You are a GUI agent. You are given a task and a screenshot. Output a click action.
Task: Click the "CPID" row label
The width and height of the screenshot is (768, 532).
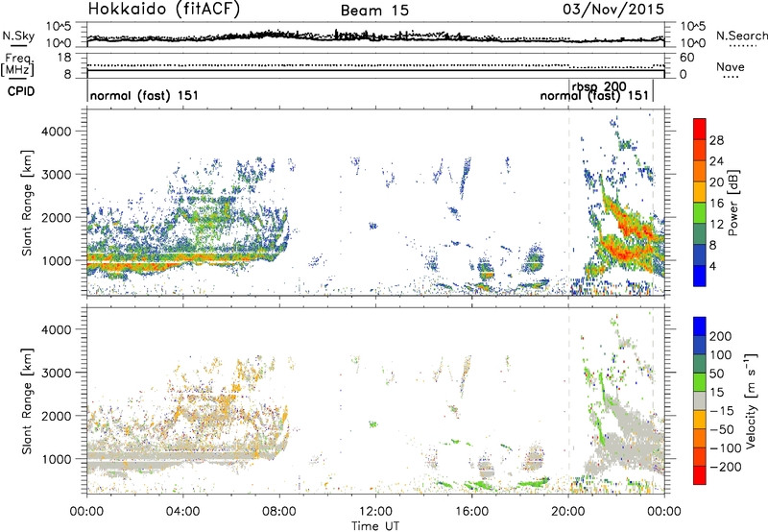[x=20, y=91]
